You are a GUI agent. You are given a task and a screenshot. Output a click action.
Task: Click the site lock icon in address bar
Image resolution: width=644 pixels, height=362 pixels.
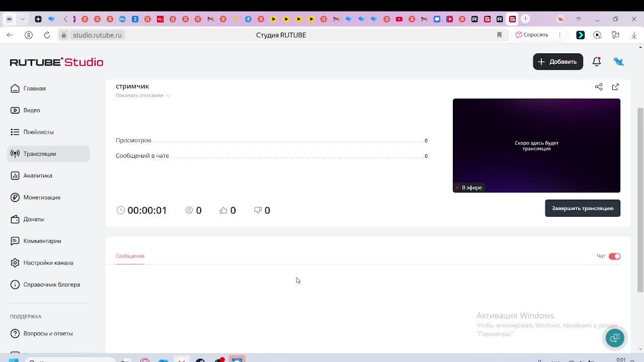click(63, 35)
